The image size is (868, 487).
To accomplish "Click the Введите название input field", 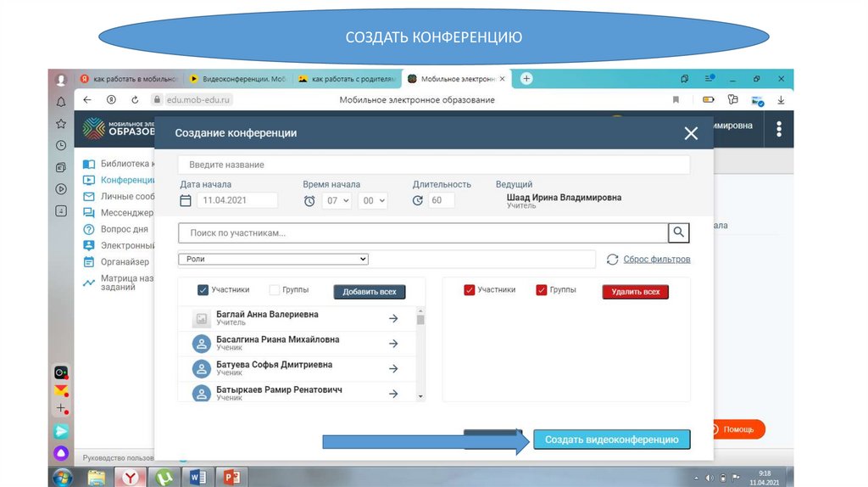I will (433, 165).
